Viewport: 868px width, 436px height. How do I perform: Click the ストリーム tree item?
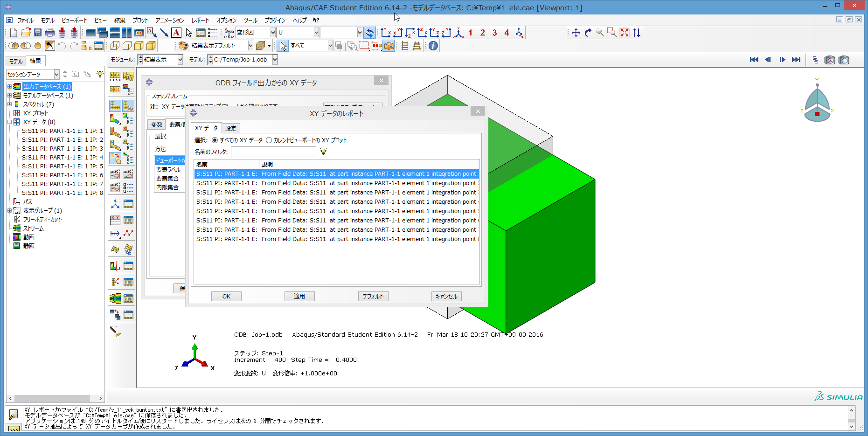pos(34,228)
